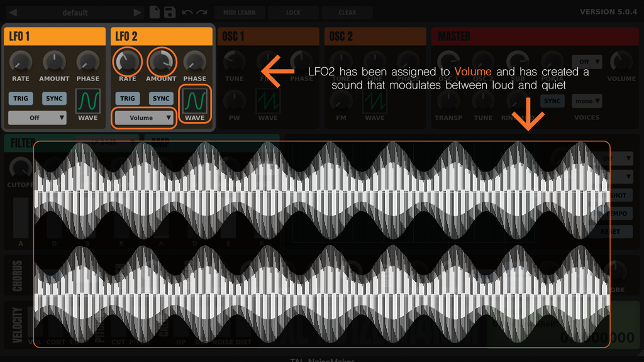644x362 pixels.
Task: Click the MASTER TRANSP knob
Action: tap(448, 101)
